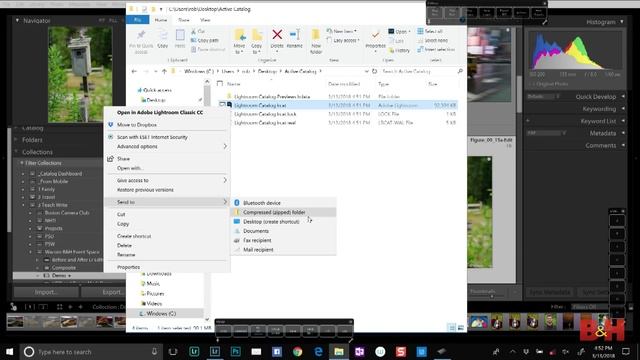The width and height of the screenshot is (640, 360).
Task: Open Google Chrome from the taskbar
Action: pos(298,351)
